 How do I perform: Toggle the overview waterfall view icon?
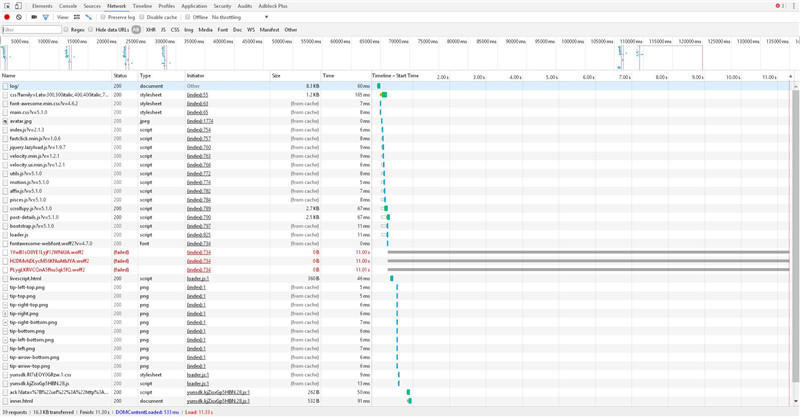(x=88, y=17)
